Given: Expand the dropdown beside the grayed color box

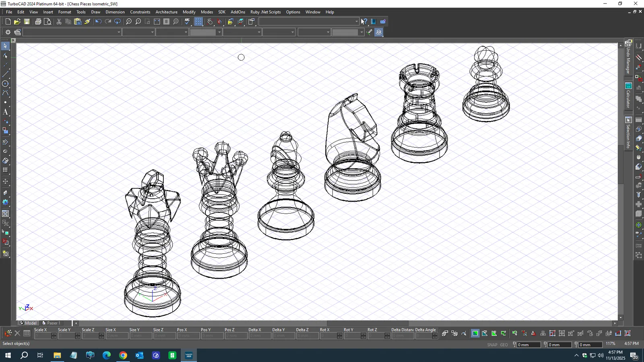Looking at the screenshot, I should [219, 32].
